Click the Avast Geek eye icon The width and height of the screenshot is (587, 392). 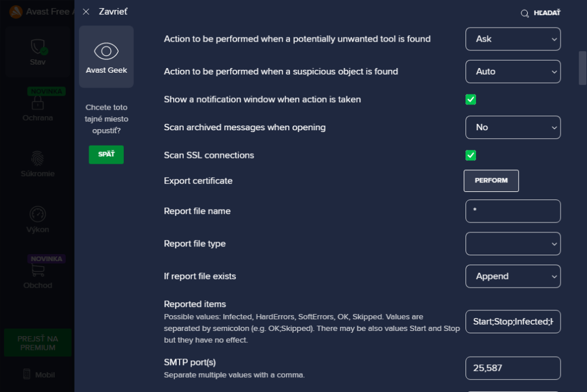point(106,51)
